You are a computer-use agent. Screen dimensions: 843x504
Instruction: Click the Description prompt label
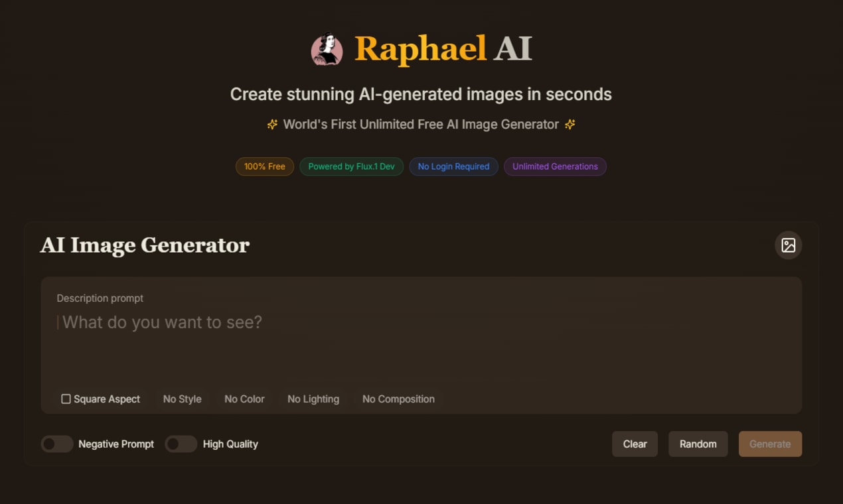tap(100, 298)
